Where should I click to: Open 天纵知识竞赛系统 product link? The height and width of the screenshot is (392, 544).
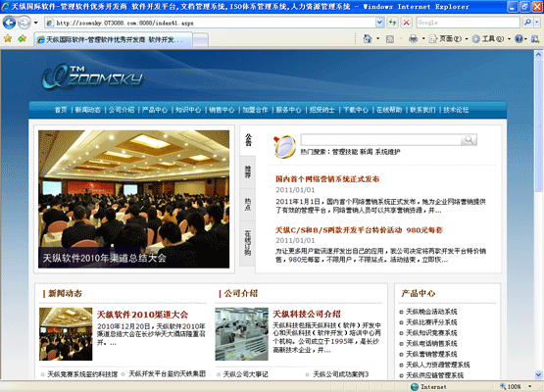pyautogui.click(x=431, y=333)
